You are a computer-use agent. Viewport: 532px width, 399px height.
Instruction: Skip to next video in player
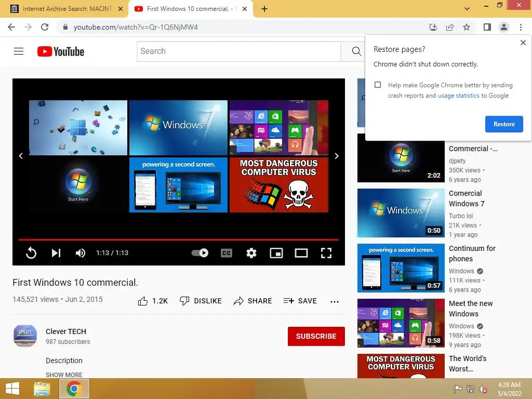click(x=56, y=253)
